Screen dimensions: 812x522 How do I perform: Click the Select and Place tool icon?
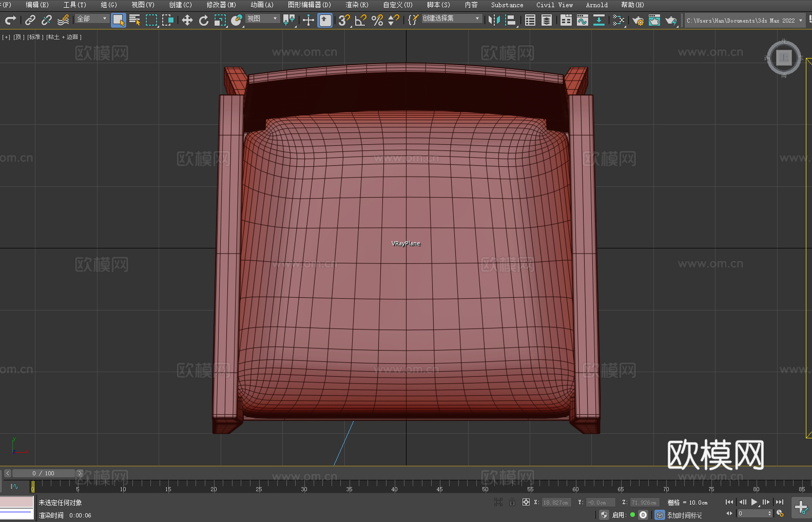click(237, 20)
